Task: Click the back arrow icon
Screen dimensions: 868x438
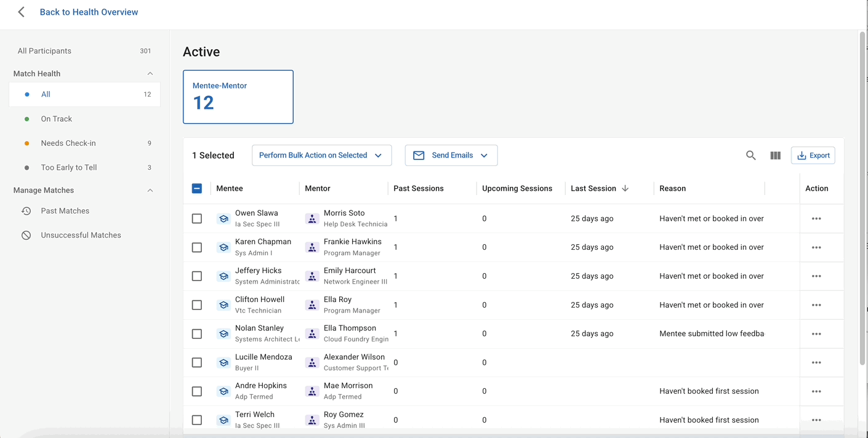Action: coord(22,12)
